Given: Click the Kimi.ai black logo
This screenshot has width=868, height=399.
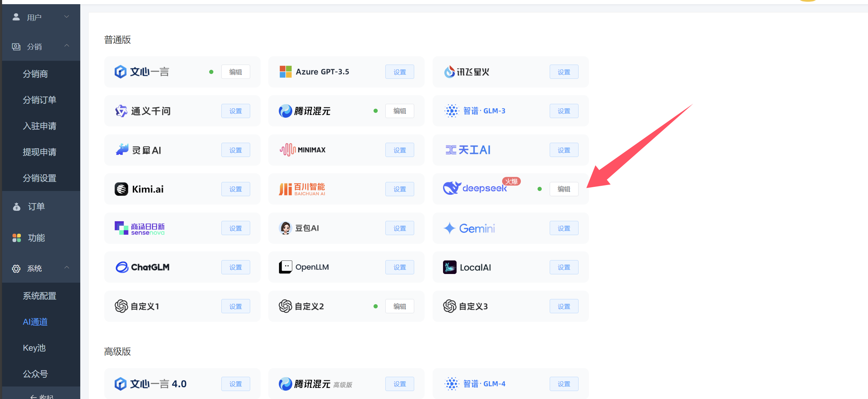Looking at the screenshot, I should click(121, 189).
